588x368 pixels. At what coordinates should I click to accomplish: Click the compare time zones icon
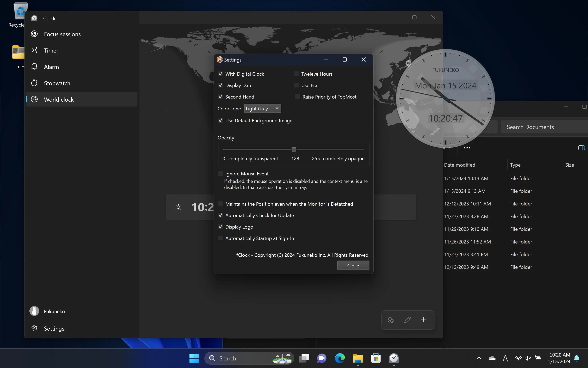point(391,320)
